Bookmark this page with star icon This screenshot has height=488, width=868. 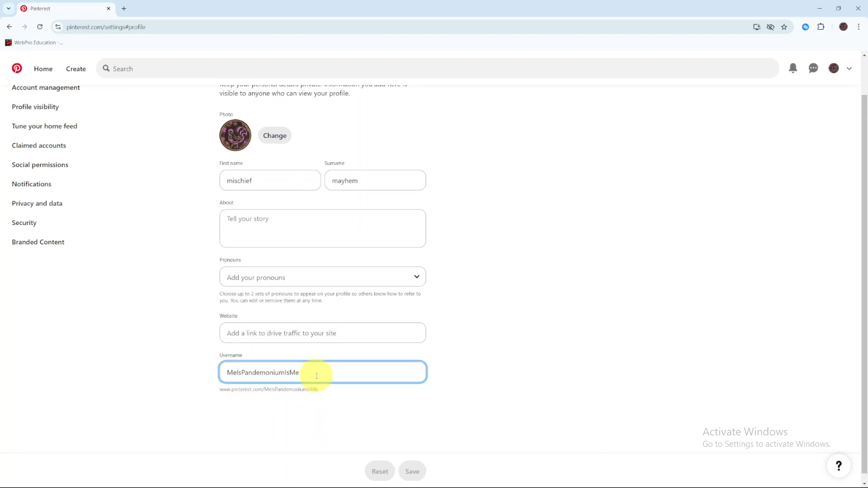[784, 27]
